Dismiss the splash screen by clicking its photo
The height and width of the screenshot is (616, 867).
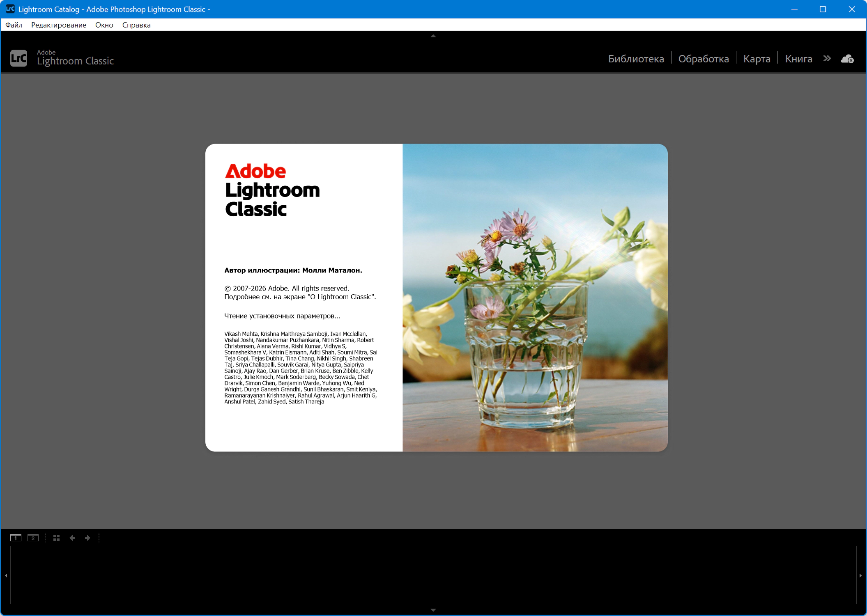[x=535, y=298]
